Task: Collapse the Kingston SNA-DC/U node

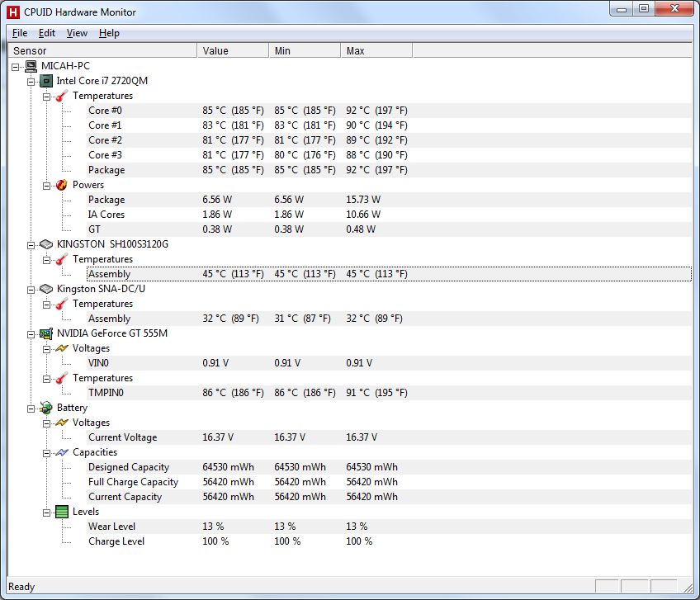Action: (x=31, y=290)
